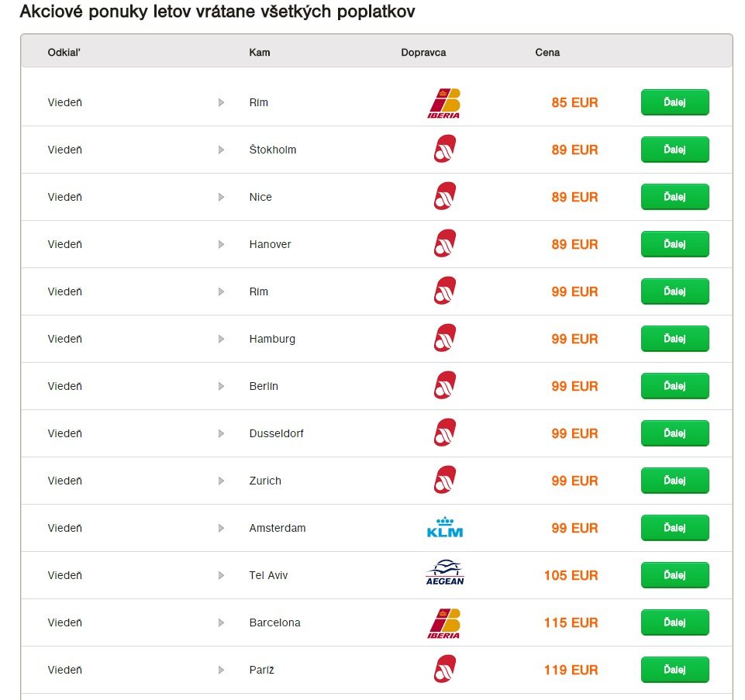Click Ďalej for the Tel Aviv flight
This screenshot has height=700, width=745.
[674, 575]
